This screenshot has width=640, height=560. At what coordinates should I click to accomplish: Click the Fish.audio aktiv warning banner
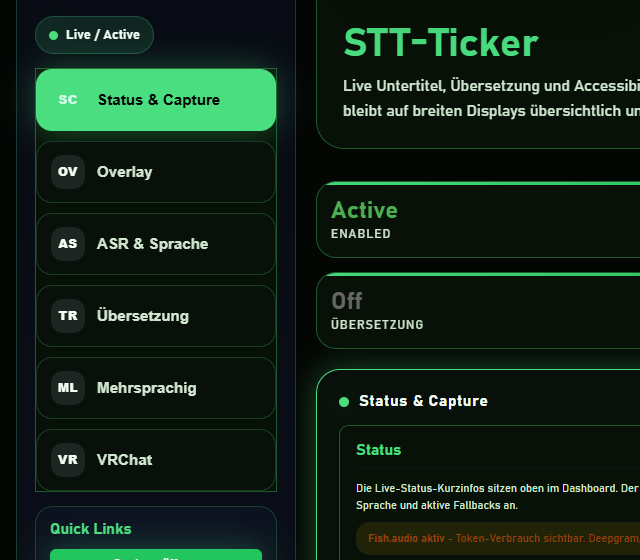pyautogui.click(x=498, y=538)
